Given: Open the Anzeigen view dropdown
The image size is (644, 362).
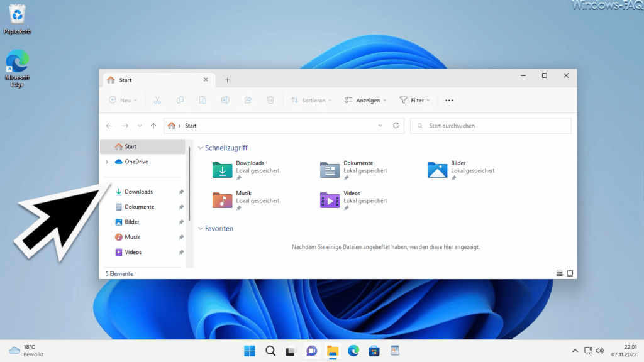Looking at the screenshot, I should [365, 100].
